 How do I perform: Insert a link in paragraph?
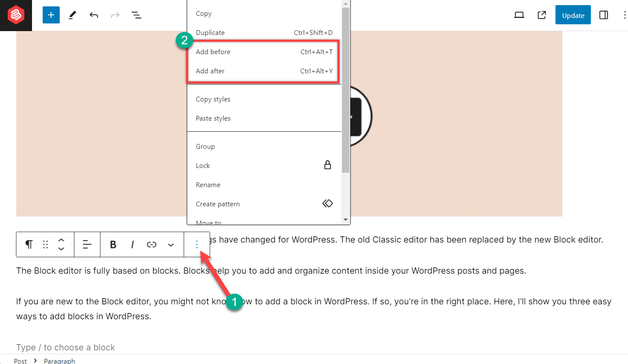click(151, 244)
